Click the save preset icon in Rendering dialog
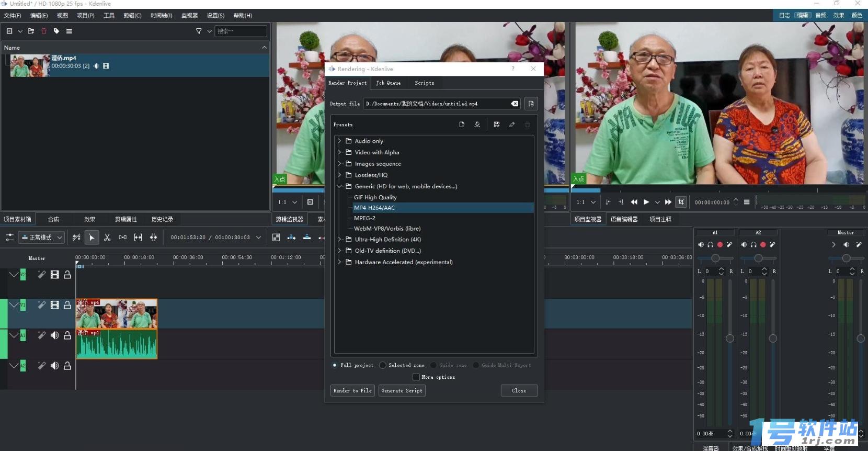Viewport: 868px width, 451px height. tap(497, 125)
